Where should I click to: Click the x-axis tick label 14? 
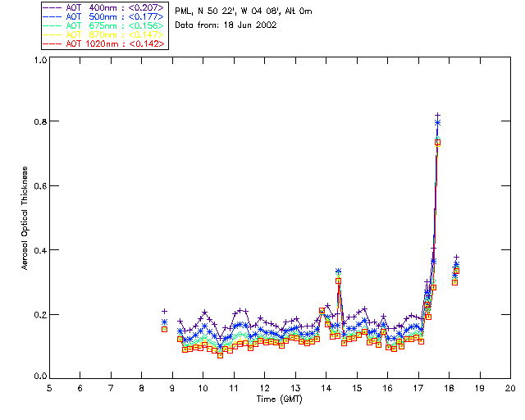[x=326, y=388]
